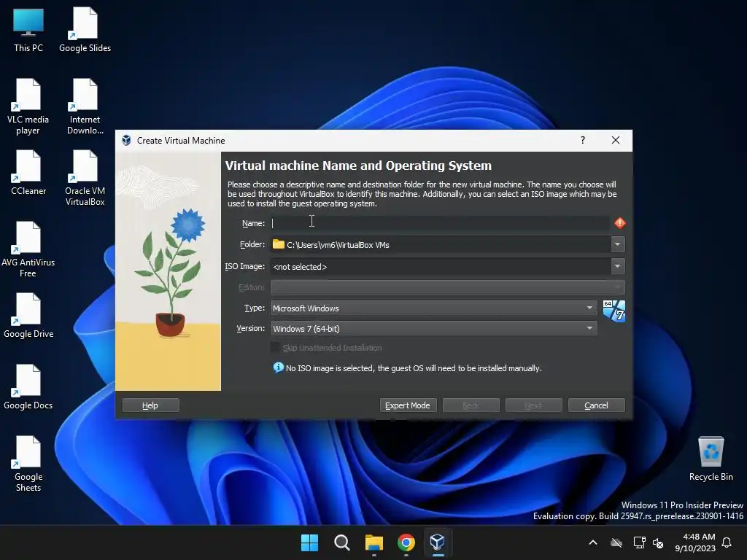Select AVG AntiVirus Free shortcut
747x560 pixels.
coord(28,249)
